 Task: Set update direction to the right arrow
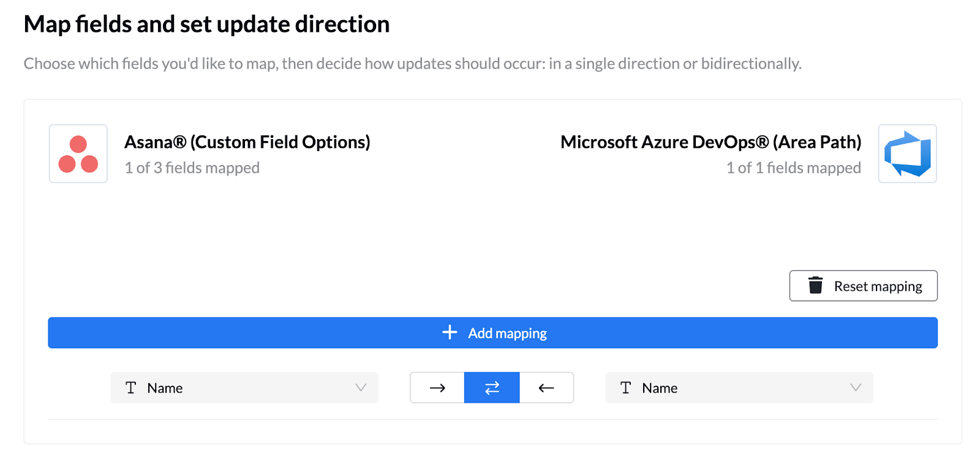coord(437,387)
